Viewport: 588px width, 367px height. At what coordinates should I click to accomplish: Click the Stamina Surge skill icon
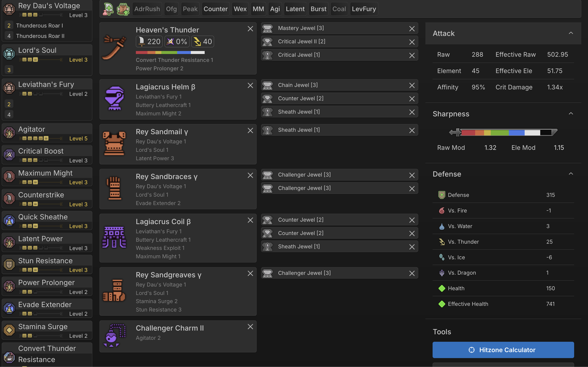9,330
